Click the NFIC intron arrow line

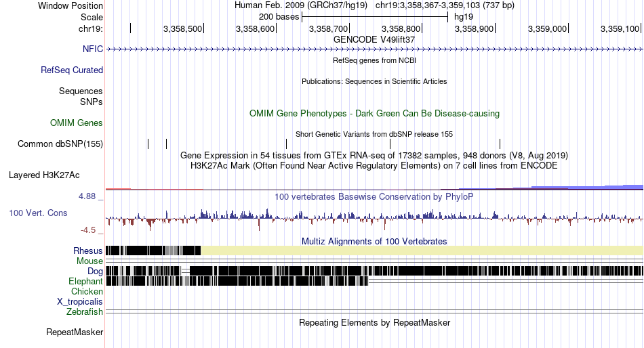(374, 49)
